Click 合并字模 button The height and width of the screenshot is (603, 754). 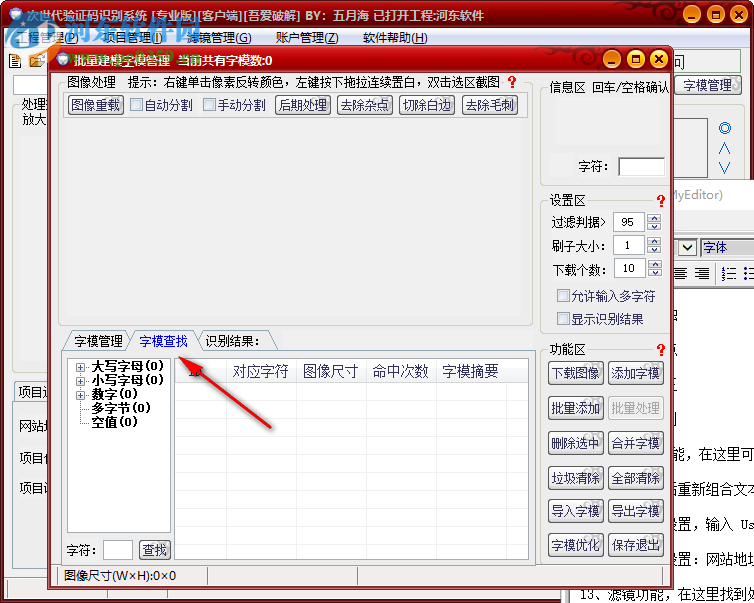tap(636, 443)
